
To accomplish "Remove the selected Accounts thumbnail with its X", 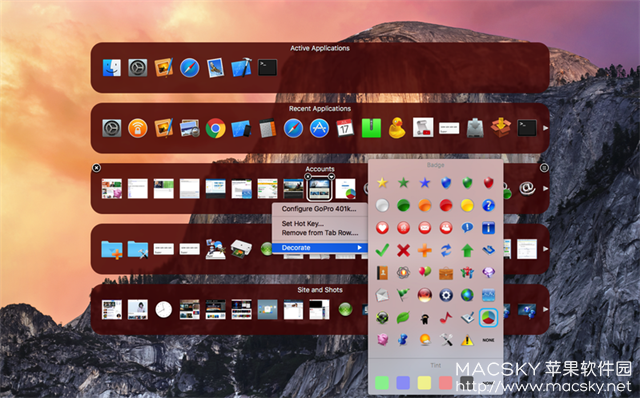I will 308,177.
